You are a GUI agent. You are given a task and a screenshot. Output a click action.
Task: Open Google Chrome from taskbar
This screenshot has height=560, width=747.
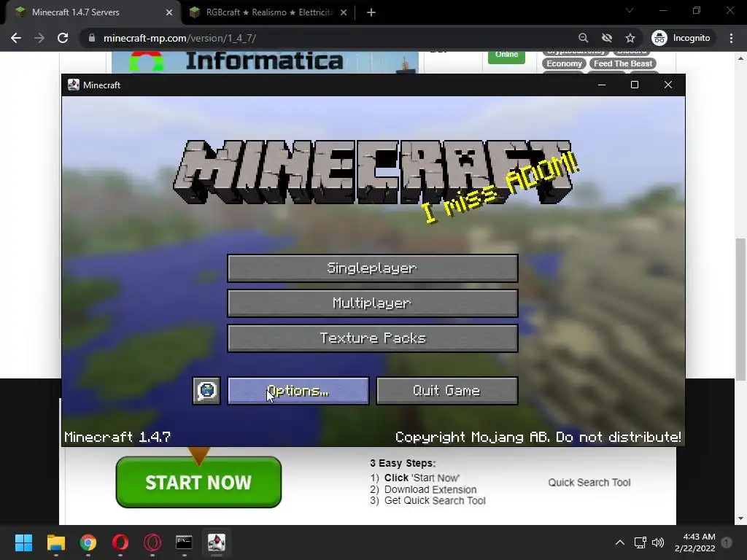(88, 542)
